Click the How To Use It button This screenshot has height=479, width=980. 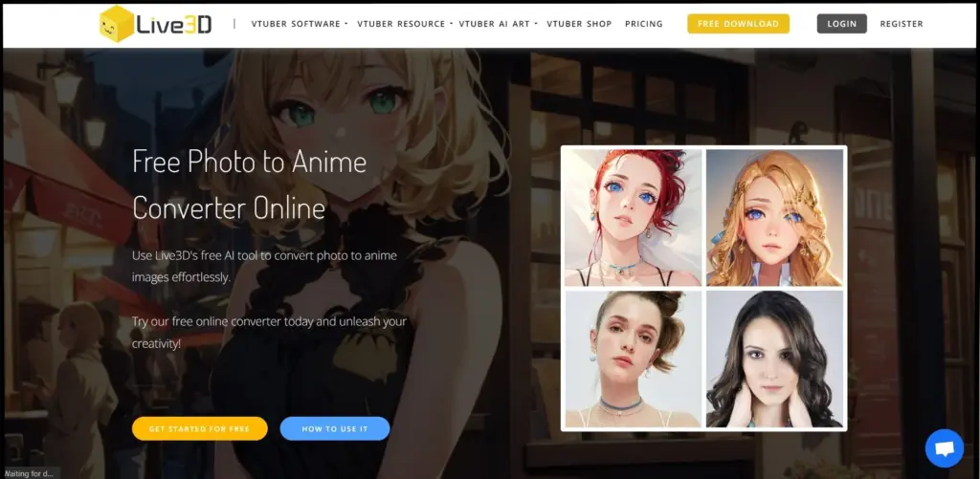click(x=335, y=429)
